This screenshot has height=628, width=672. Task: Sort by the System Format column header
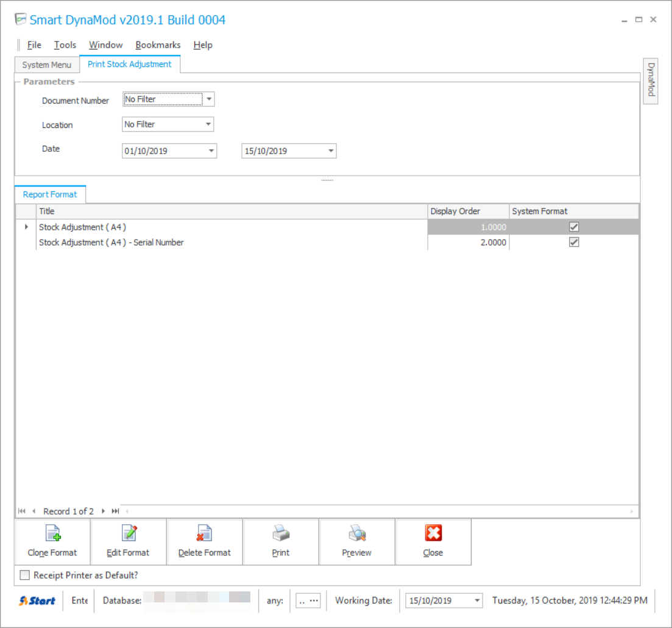coord(574,211)
